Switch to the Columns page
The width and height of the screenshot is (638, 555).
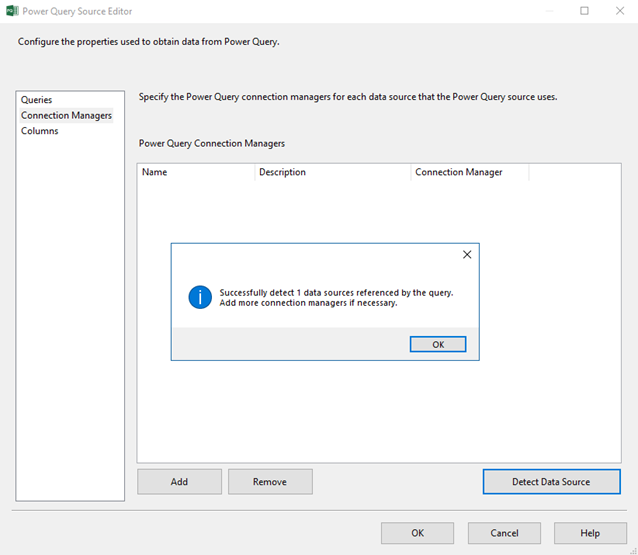[x=40, y=131]
